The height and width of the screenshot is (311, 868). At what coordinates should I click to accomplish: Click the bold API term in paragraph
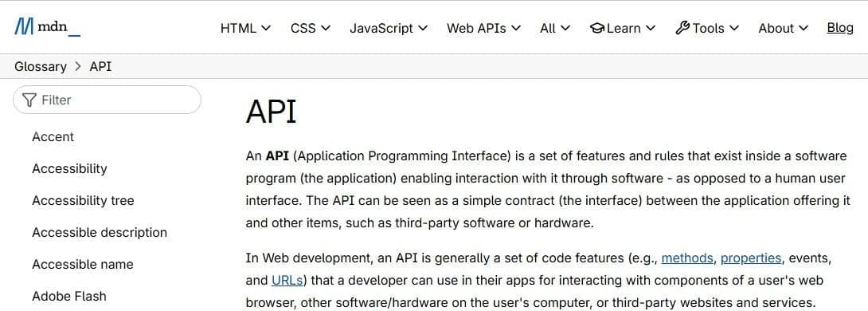coord(277,155)
